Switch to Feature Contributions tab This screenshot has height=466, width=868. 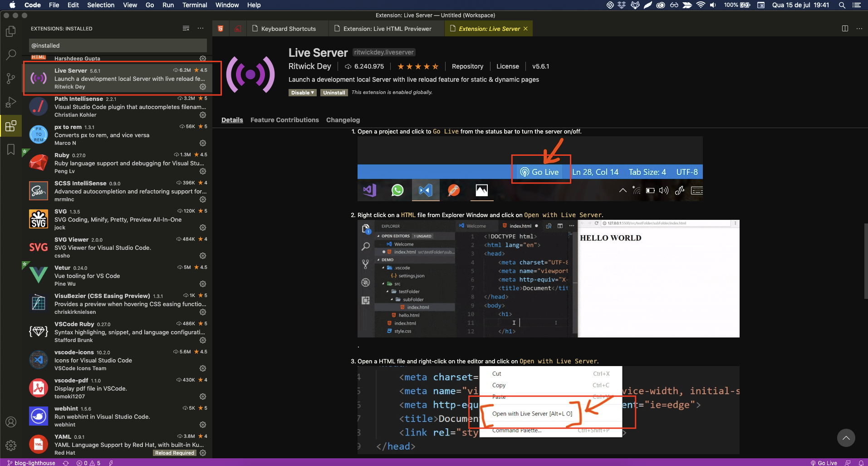point(284,120)
